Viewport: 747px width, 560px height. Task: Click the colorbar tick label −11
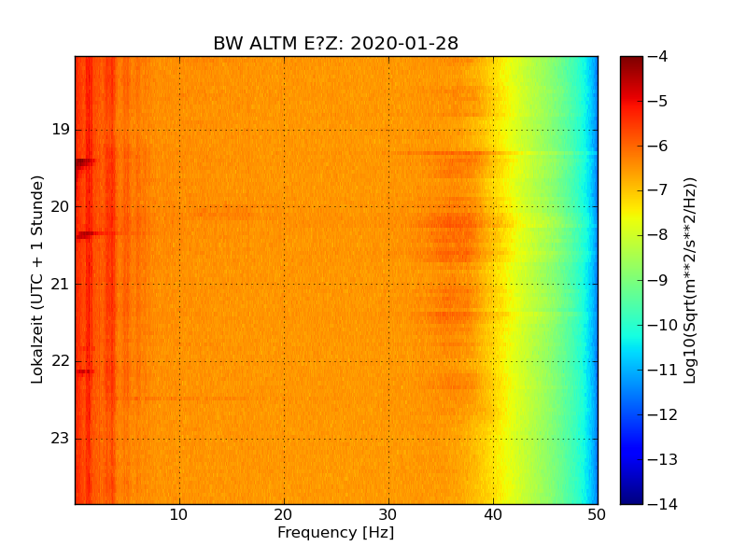pos(663,370)
